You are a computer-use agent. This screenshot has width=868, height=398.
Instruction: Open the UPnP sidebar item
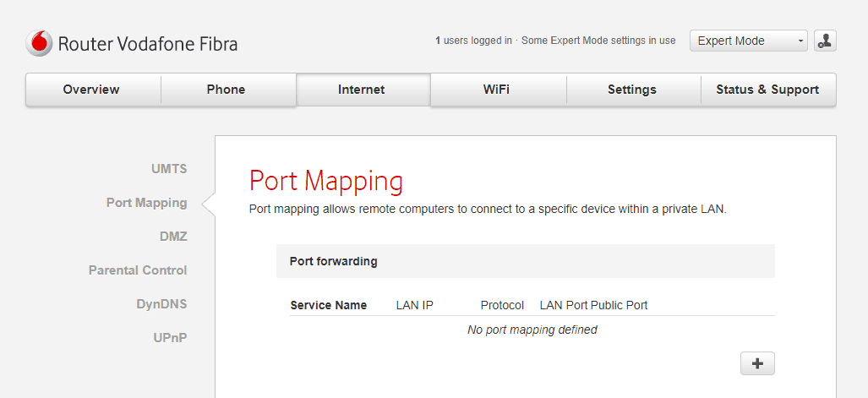coord(171,338)
